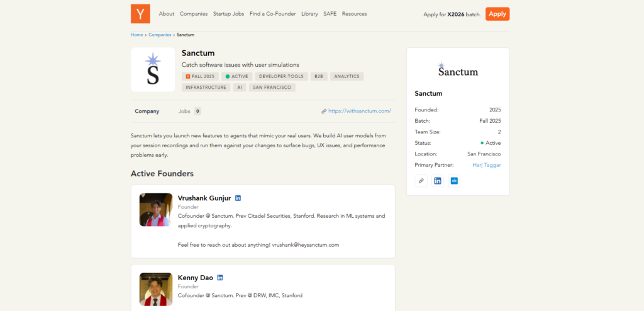Screen dimensions: 644x311
Task: Click Vrushank Gunjur's profile photo
Action: pyautogui.click(x=156, y=210)
